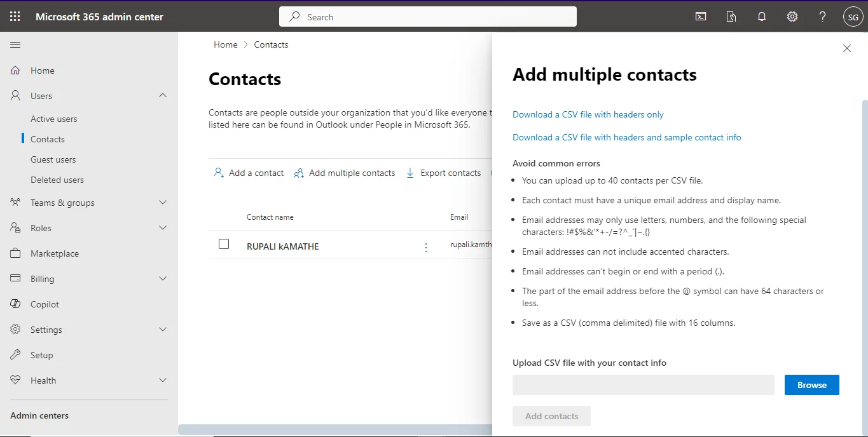Viewport: 868px width, 437px height.
Task: Open Deleted users in sidebar
Action: tap(57, 180)
